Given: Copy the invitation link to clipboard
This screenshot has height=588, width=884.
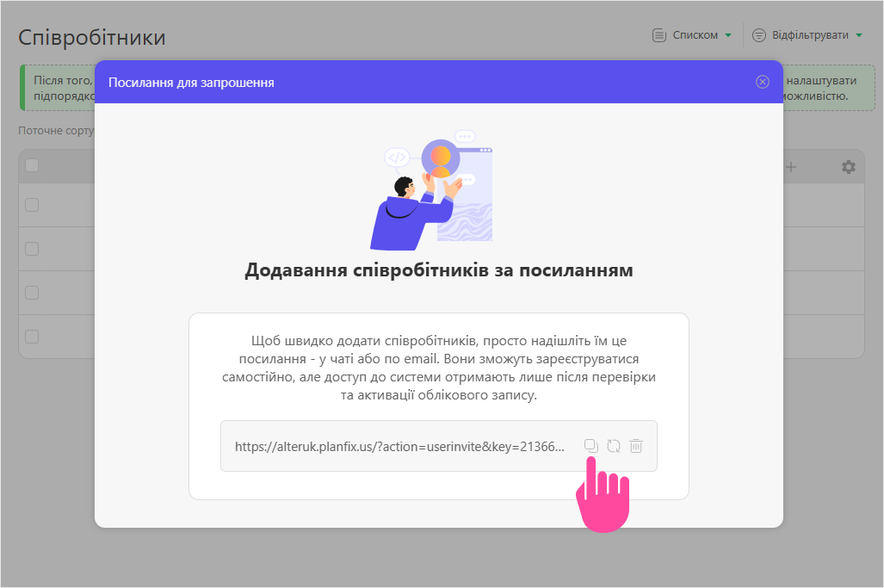Looking at the screenshot, I should coord(590,445).
